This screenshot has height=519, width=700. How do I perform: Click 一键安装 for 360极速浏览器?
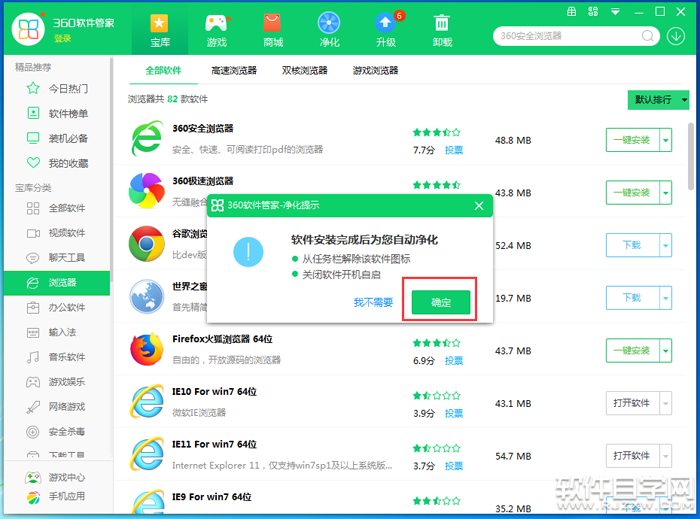pos(632,193)
